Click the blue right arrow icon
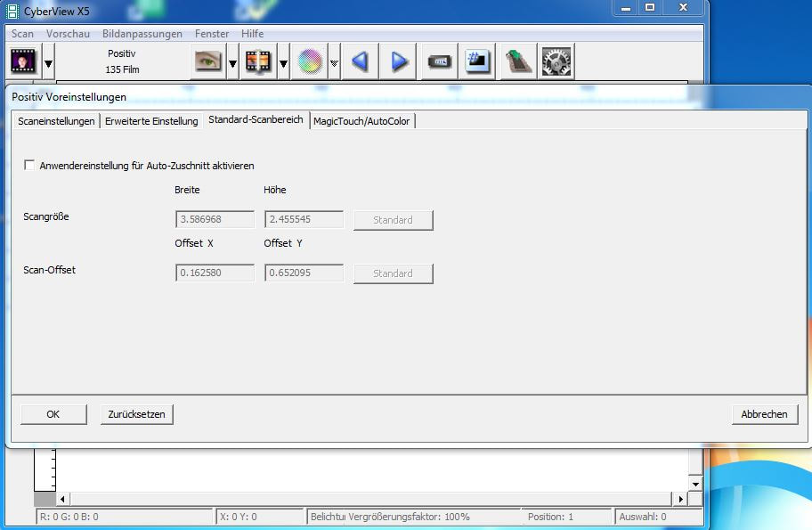The image size is (812, 530). click(x=398, y=61)
